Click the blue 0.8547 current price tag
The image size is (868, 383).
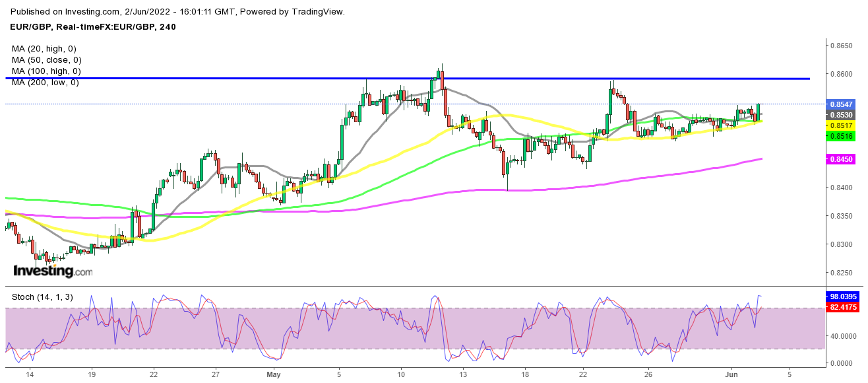(x=841, y=105)
